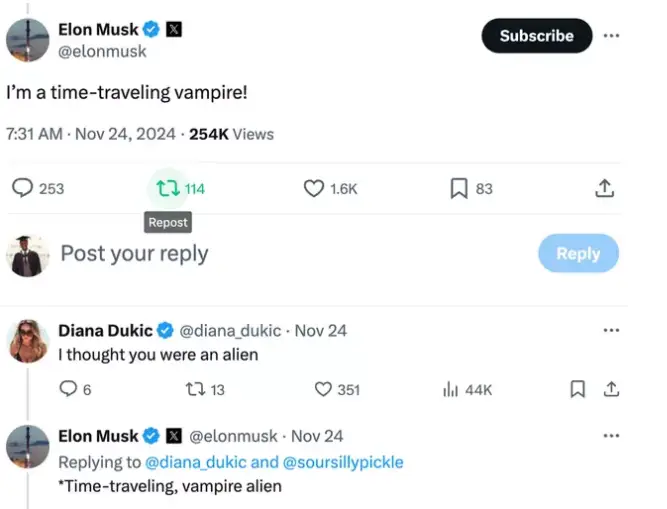Image resolution: width=667 pixels, height=509 pixels.
Task: Open more options on Elon Musk's reply
Action: [611, 436]
